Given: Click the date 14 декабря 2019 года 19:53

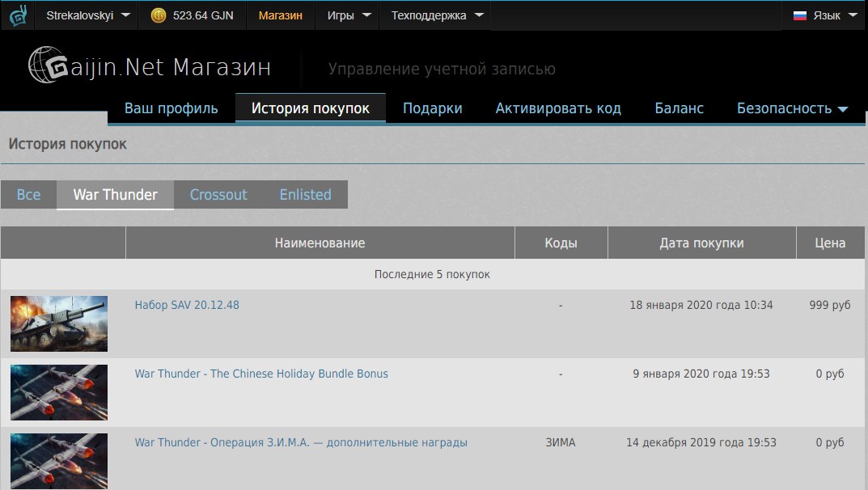Looking at the screenshot, I should 701,442.
